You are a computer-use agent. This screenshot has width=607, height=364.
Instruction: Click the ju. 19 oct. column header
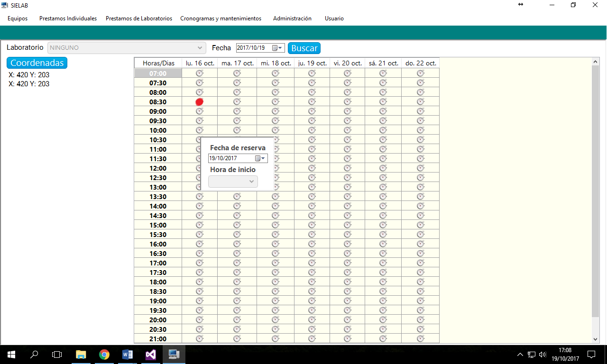click(312, 63)
